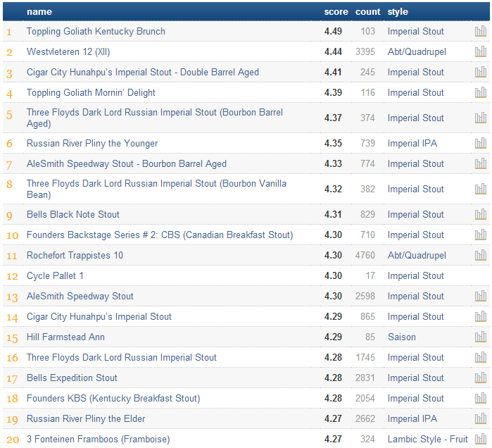Open AleSmith Speedway Stout - Bourbon Barrel Aged link

(127, 164)
